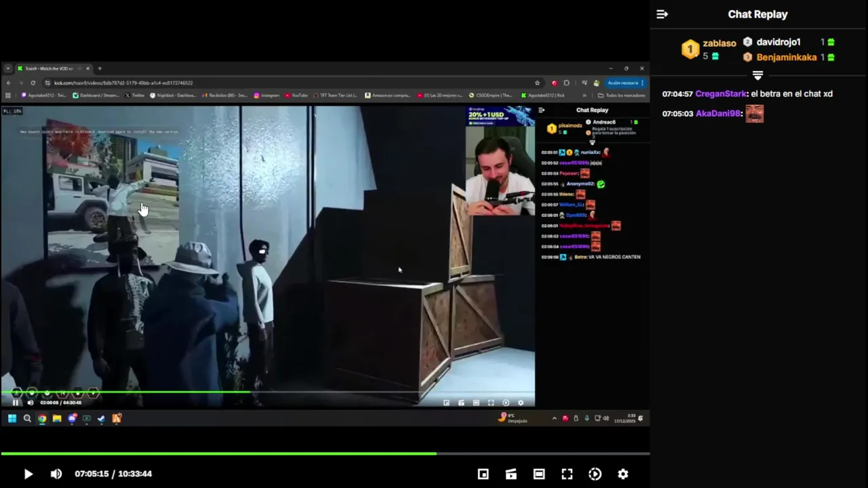Image resolution: width=868 pixels, height=488 pixels.
Task: Open the Instagram bookmark
Action: click(x=267, y=95)
